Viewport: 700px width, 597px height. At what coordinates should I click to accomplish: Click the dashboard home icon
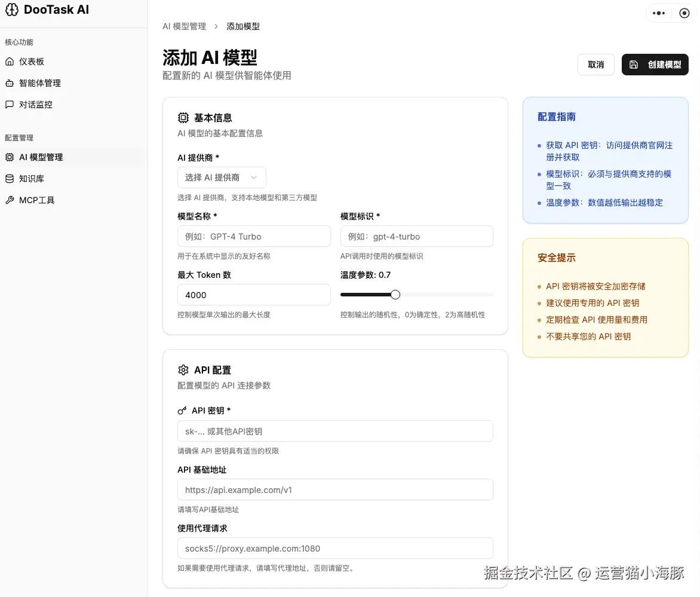coord(10,62)
